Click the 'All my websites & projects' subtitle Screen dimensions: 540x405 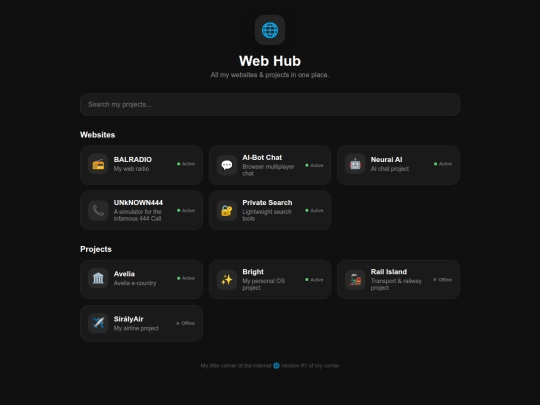[270, 75]
